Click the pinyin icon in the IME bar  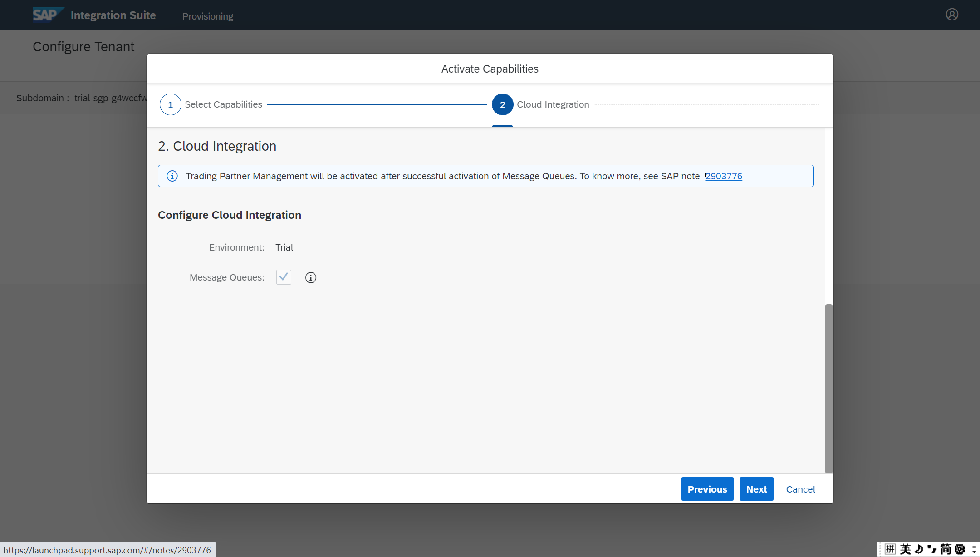(890, 549)
